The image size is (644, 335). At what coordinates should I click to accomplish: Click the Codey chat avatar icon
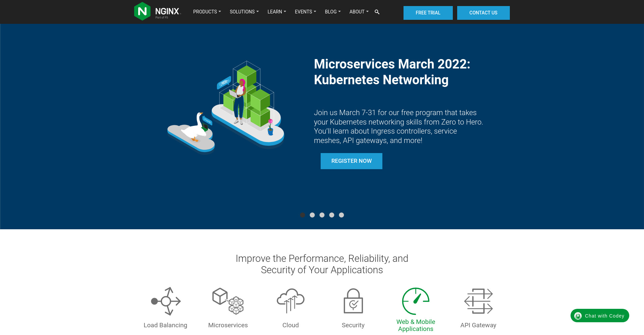[x=578, y=316]
